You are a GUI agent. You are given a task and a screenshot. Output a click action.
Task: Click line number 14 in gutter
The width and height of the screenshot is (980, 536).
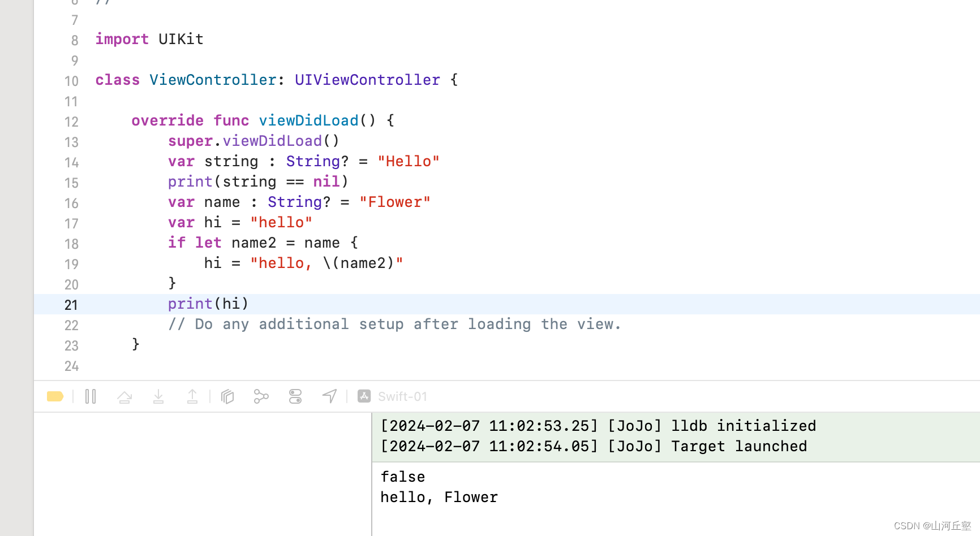point(71,162)
